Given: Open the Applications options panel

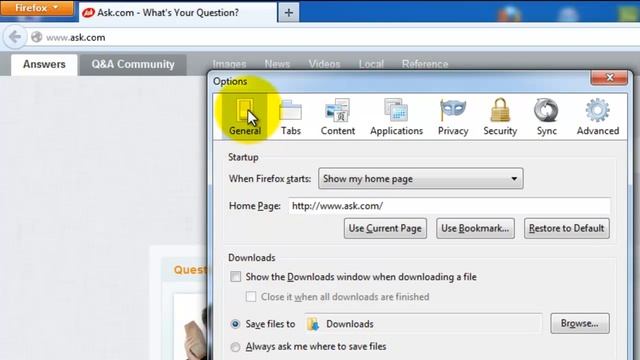Looking at the screenshot, I should point(396,117).
